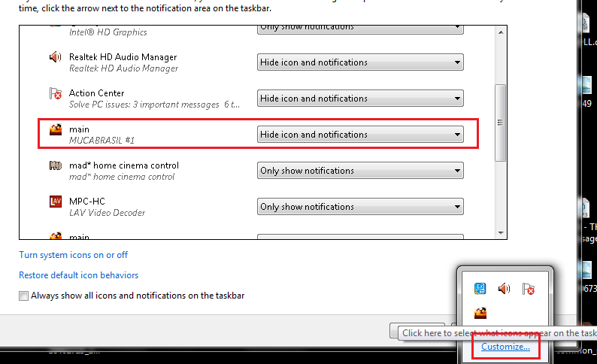
Task: Expand the mad* home cinema control dropdown
Action: 360,171
